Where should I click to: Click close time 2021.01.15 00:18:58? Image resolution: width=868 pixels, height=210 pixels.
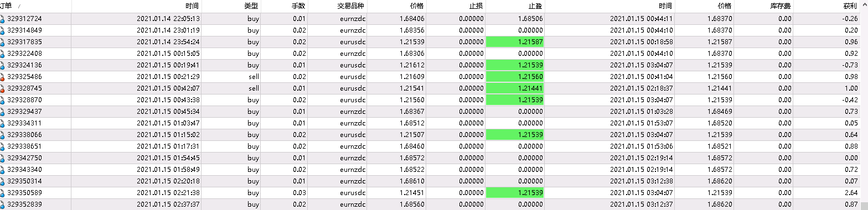tap(642, 41)
